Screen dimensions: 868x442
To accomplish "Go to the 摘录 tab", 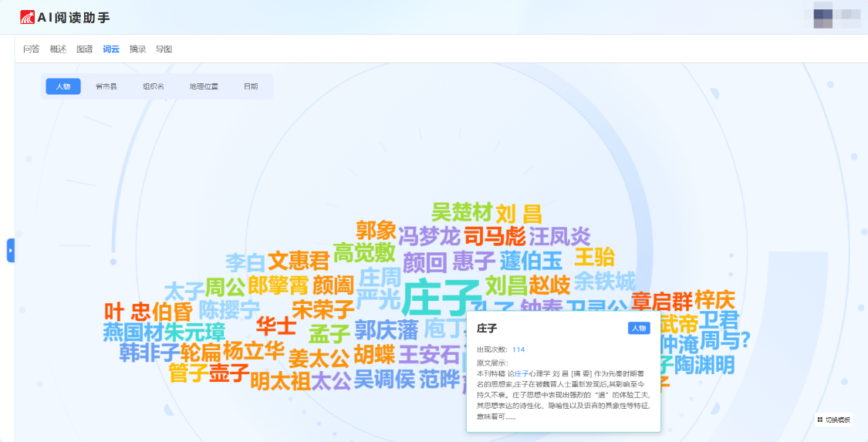I will pyautogui.click(x=137, y=49).
